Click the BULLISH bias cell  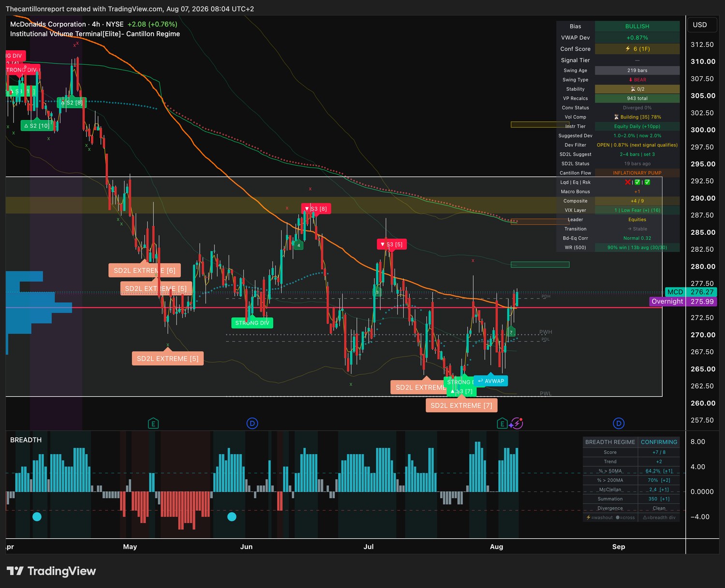pyautogui.click(x=637, y=26)
